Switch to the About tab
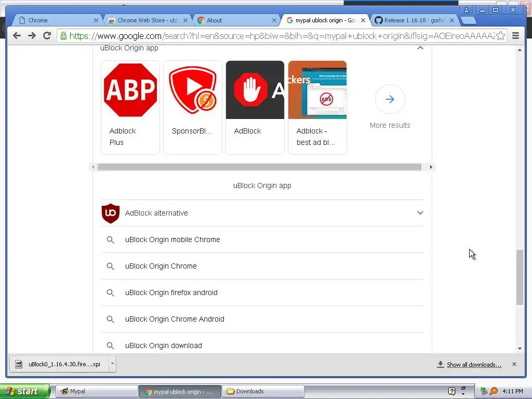 coord(236,20)
